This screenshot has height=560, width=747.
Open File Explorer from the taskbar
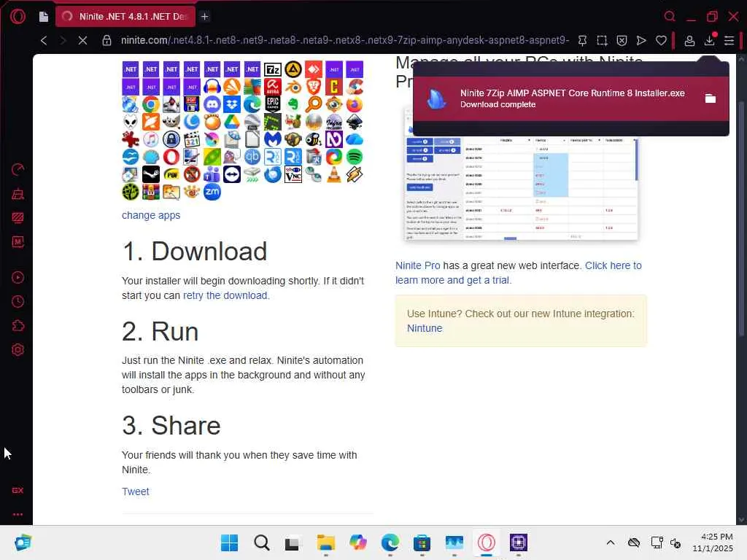click(x=326, y=542)
